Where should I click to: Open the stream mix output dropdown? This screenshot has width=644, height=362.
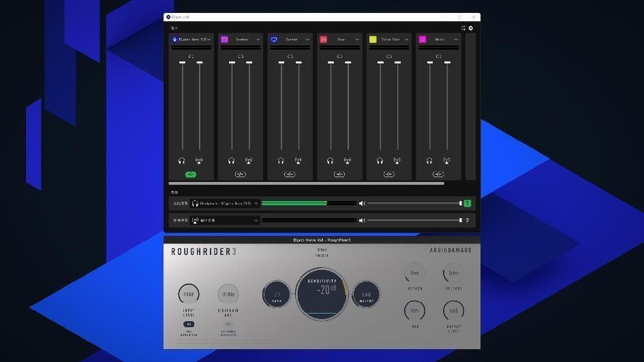pyautogui.click(x=256, y=220)
